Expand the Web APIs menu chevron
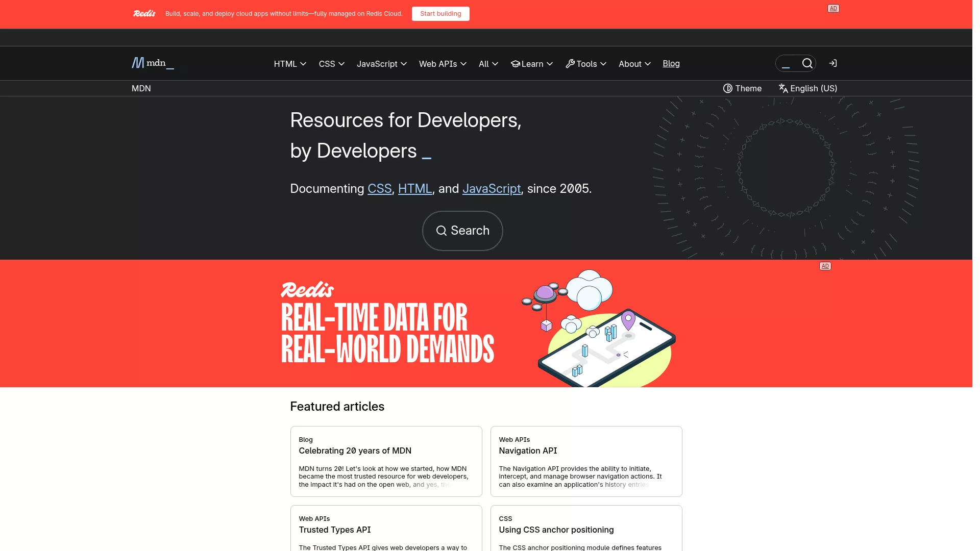980x551 pixels. coord(463,64)
